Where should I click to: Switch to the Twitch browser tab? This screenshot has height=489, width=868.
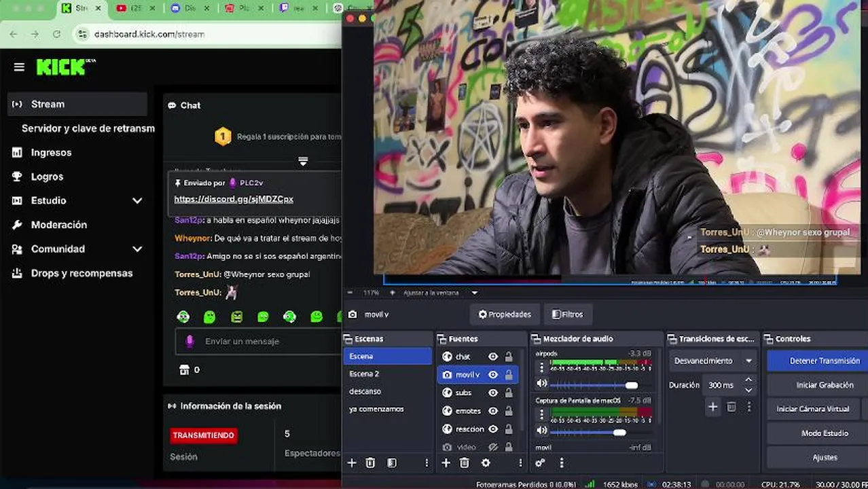point(299,8)
